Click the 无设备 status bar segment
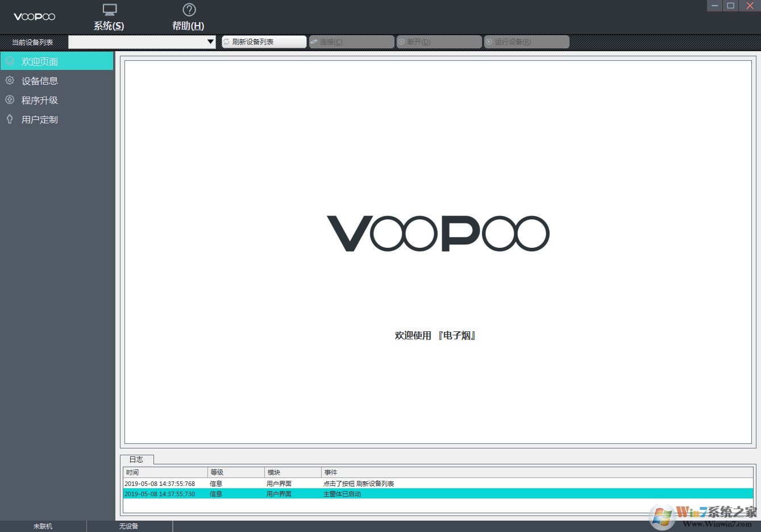This screenshot has width=761, height=532. pos(130,526)
